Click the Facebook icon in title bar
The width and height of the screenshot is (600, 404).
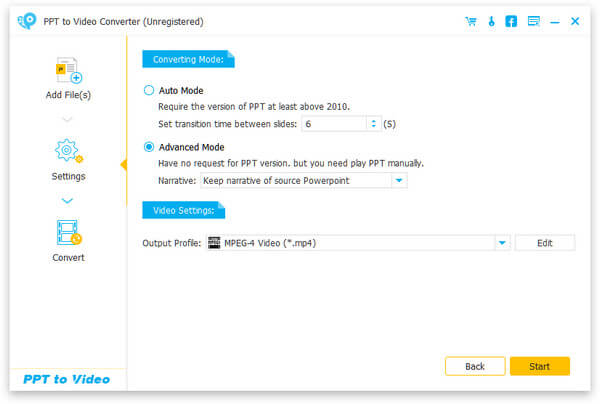pos(511,21)
